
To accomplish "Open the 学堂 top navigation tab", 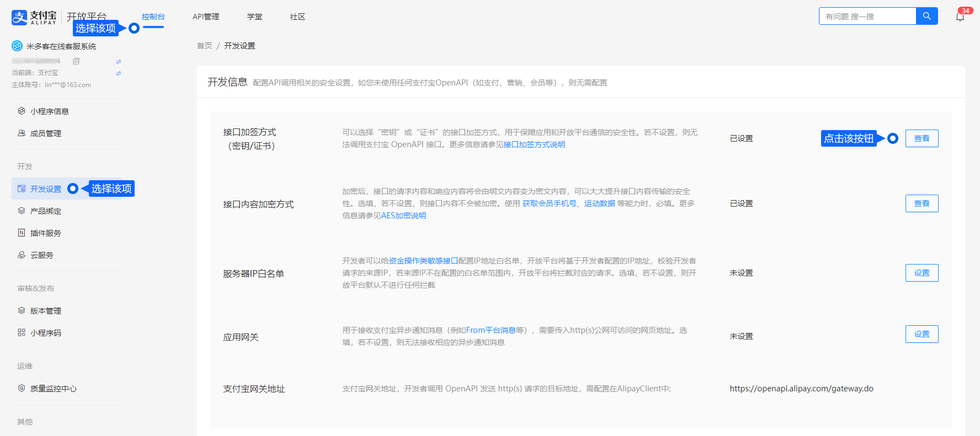I will click(254, 17).
